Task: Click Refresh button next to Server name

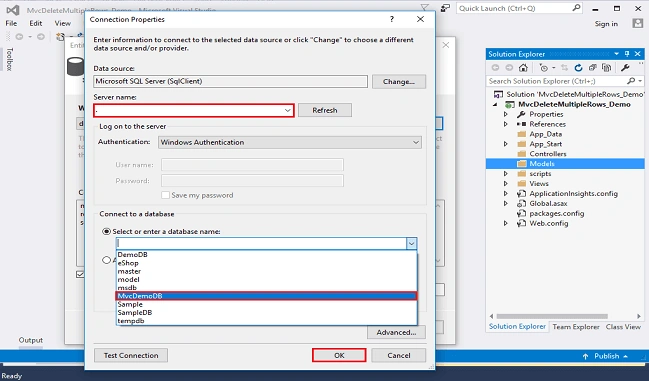Action: click(x=325, y=110)
